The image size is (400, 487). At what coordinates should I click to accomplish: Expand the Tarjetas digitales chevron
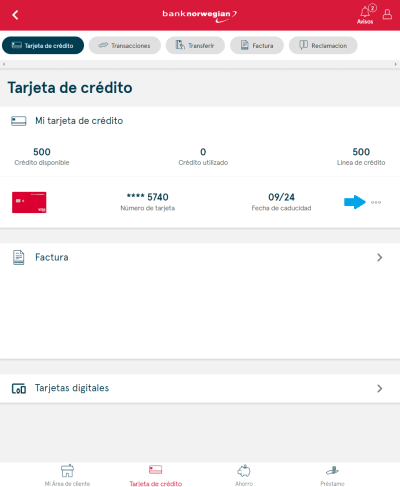pyautogui.click(x=379, y=388)
